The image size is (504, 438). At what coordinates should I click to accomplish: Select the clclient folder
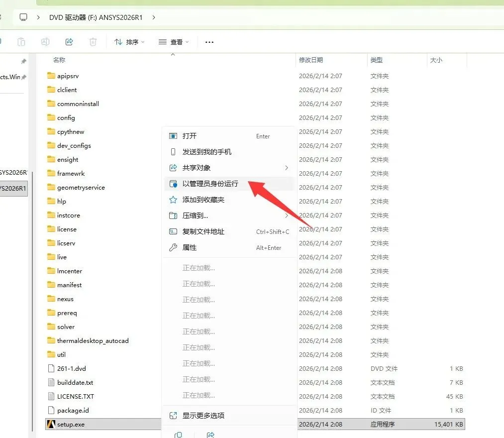[62, 90]
